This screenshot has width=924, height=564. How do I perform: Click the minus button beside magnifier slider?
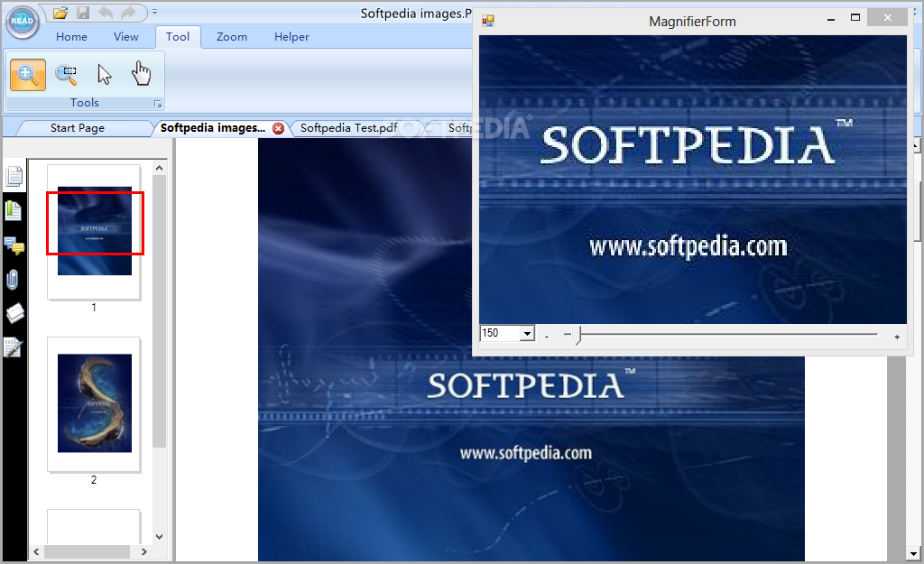click(x=547, y=337)
